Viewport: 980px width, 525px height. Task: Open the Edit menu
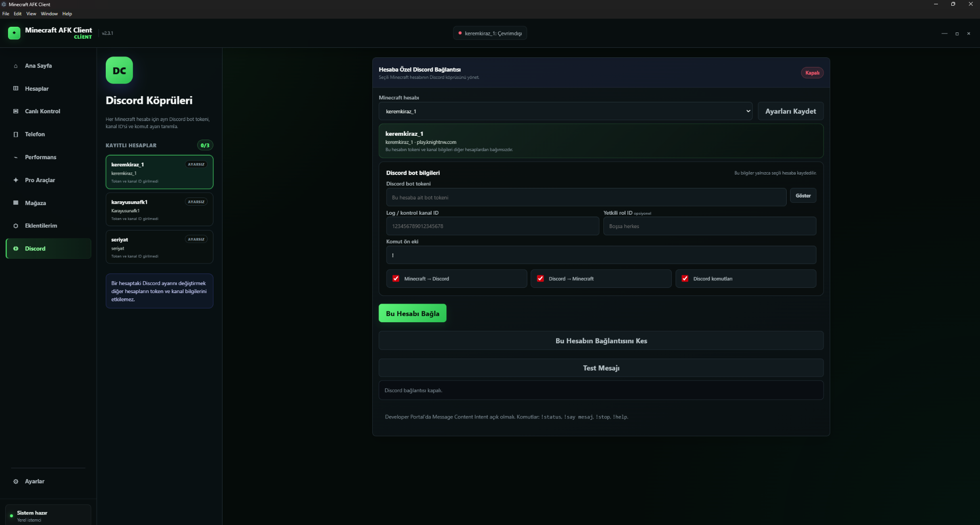pos(18,14)
